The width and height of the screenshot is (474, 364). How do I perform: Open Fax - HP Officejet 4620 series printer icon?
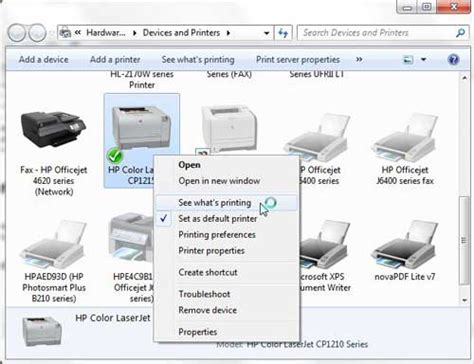[x=53, y=129]
